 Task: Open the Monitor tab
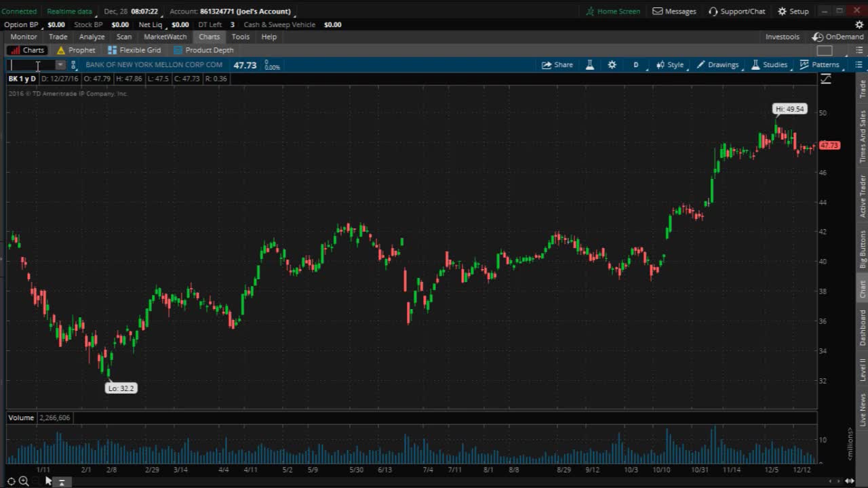pyautogui.click(x=24, y=37)
